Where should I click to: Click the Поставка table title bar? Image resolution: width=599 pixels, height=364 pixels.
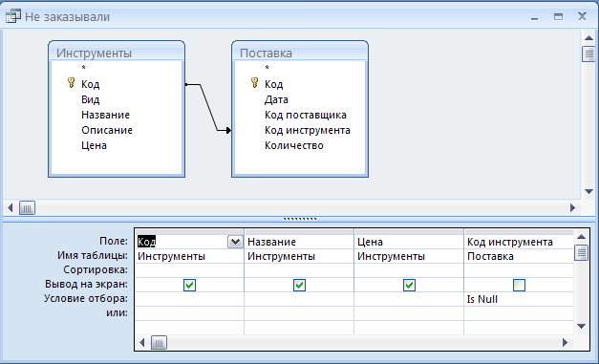pyautogui.click(x=300, y=53)
